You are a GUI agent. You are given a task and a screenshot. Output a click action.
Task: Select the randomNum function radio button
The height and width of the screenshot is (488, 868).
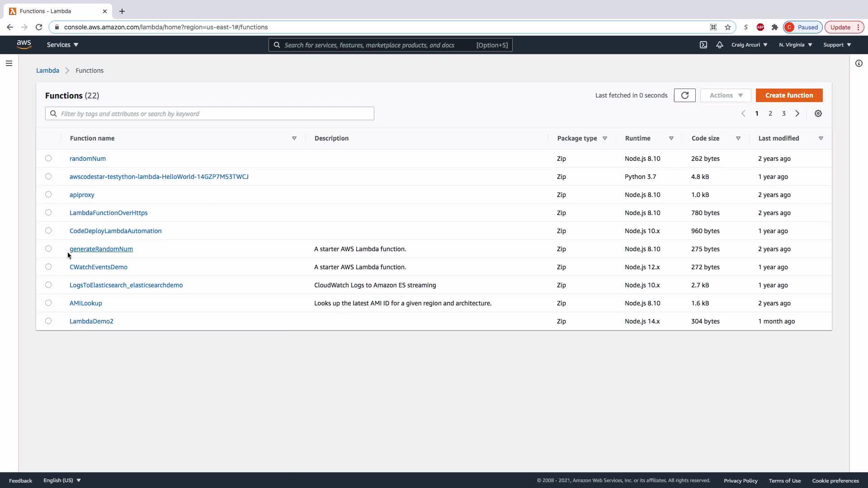(48, 158)
